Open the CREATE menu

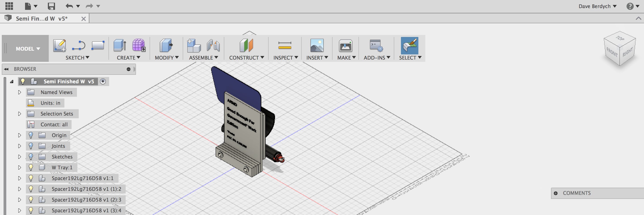tap(129, 58)
